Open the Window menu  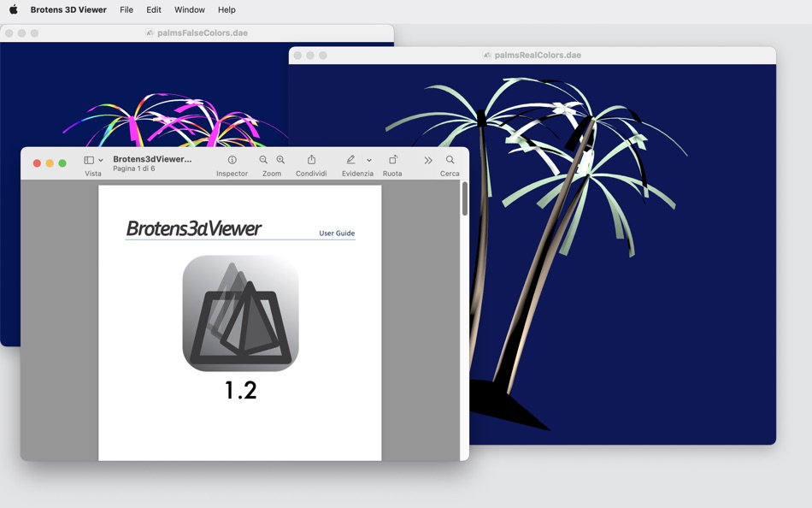(190, 9)
